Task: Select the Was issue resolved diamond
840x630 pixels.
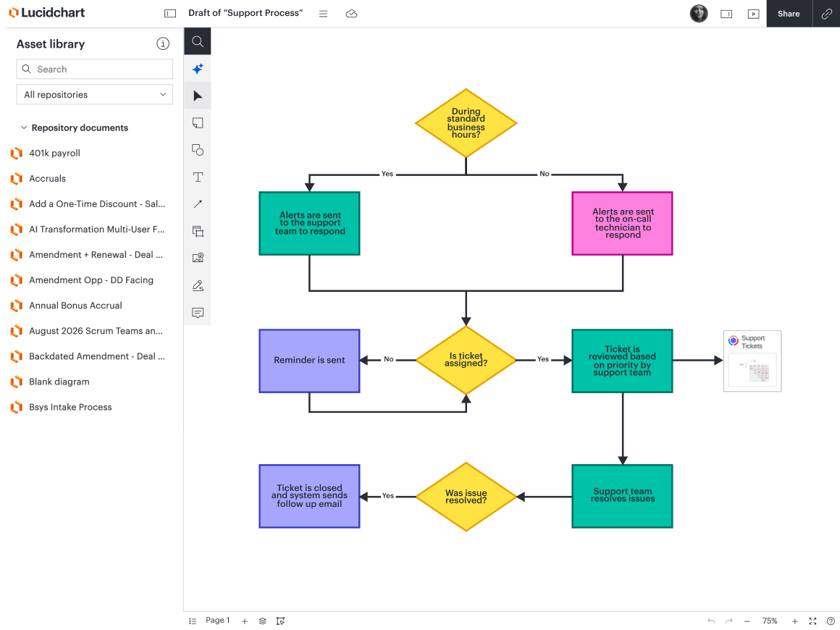Action: tap(466, 497)
